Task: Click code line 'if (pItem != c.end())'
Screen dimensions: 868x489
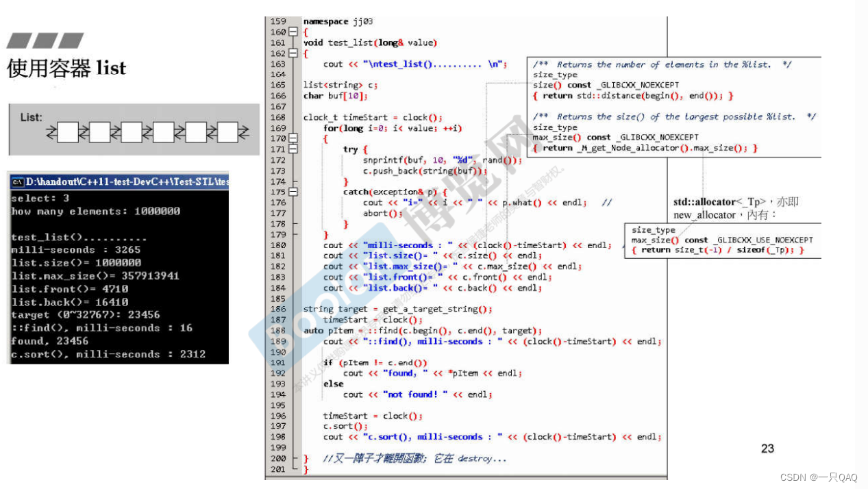Action: tap(375, 362)
